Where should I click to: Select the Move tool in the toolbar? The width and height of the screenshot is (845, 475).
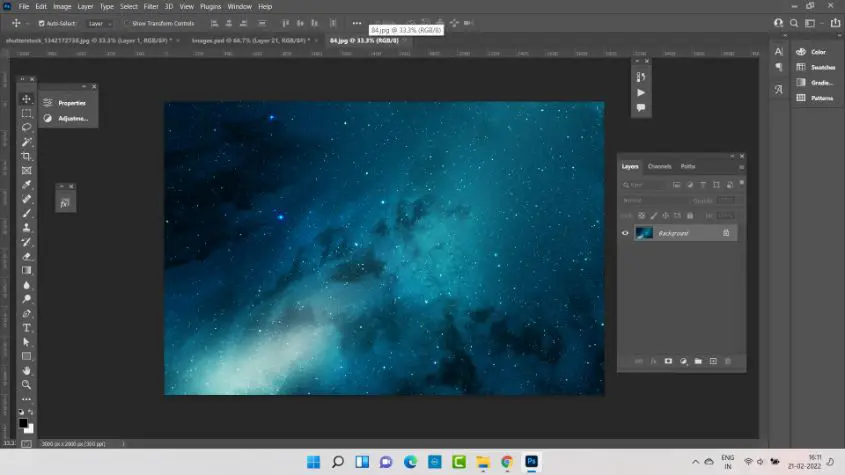click(27, 99)
